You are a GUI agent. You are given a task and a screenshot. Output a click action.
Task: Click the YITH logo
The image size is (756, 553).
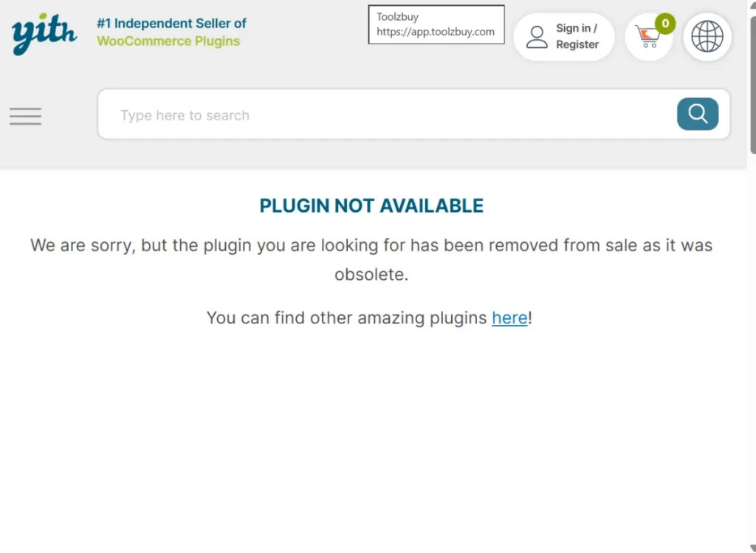pos(43,33)
